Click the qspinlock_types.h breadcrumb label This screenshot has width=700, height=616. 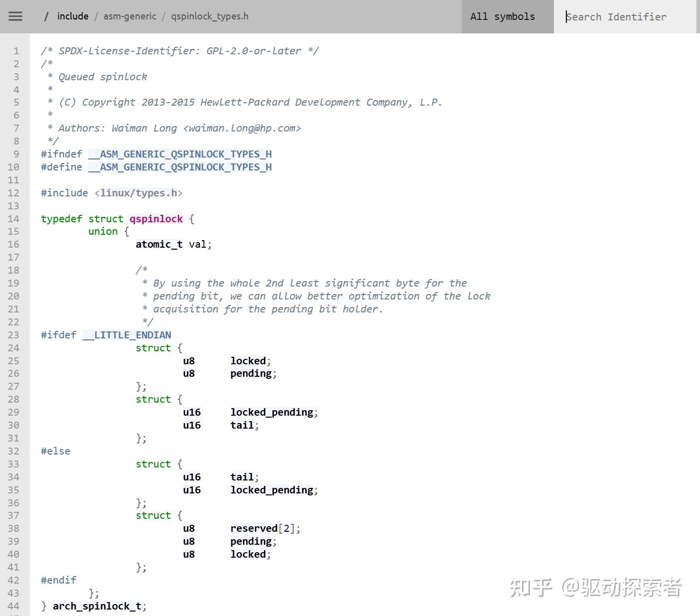coord(209,16)
